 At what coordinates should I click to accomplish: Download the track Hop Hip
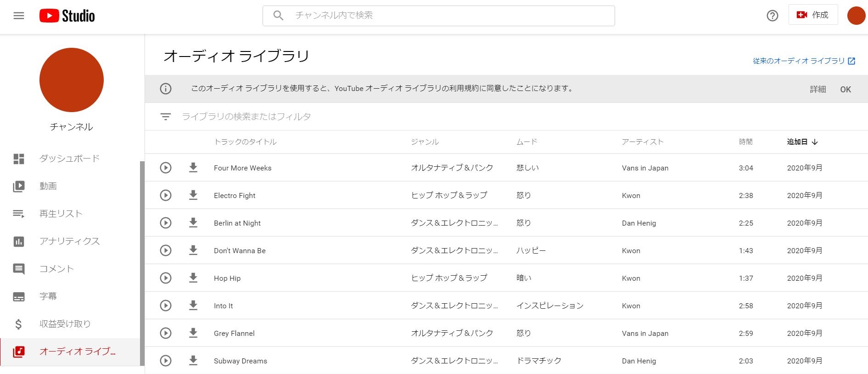point(193,278)
